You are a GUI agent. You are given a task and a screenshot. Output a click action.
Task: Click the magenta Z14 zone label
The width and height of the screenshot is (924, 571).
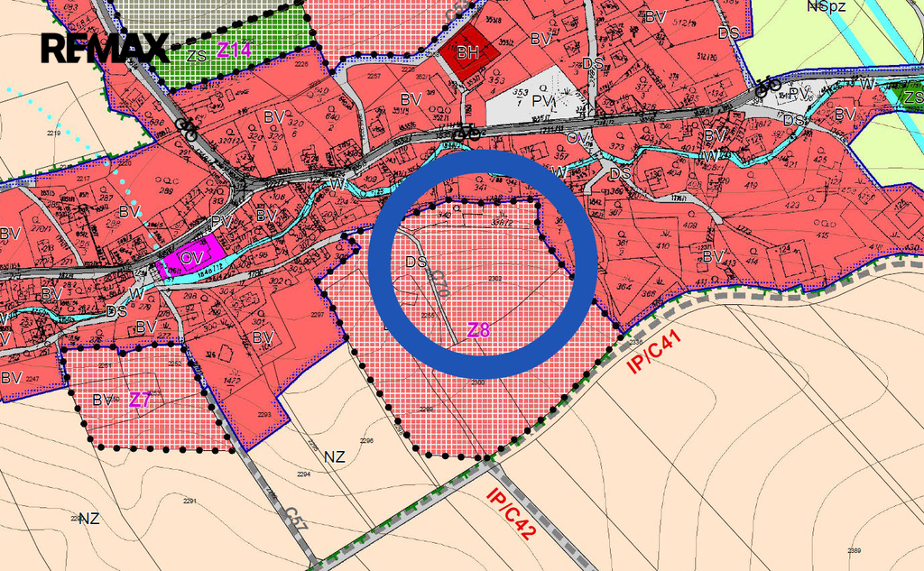(234, 50)
